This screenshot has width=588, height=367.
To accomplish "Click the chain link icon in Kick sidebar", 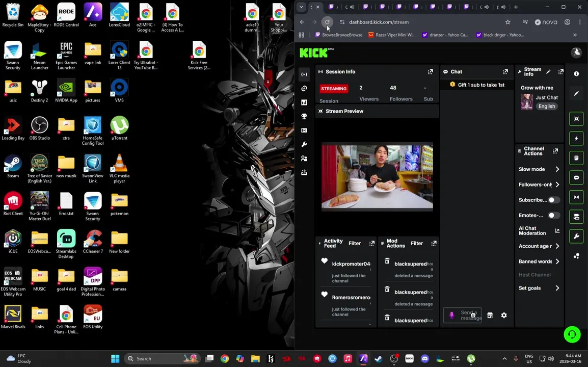I will point(304,88).
